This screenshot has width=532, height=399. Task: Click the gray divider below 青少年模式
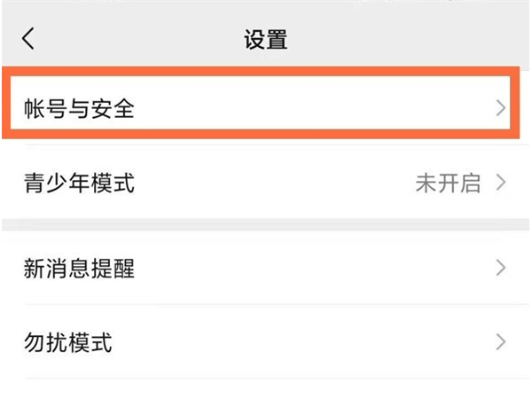tap(266, 225)
